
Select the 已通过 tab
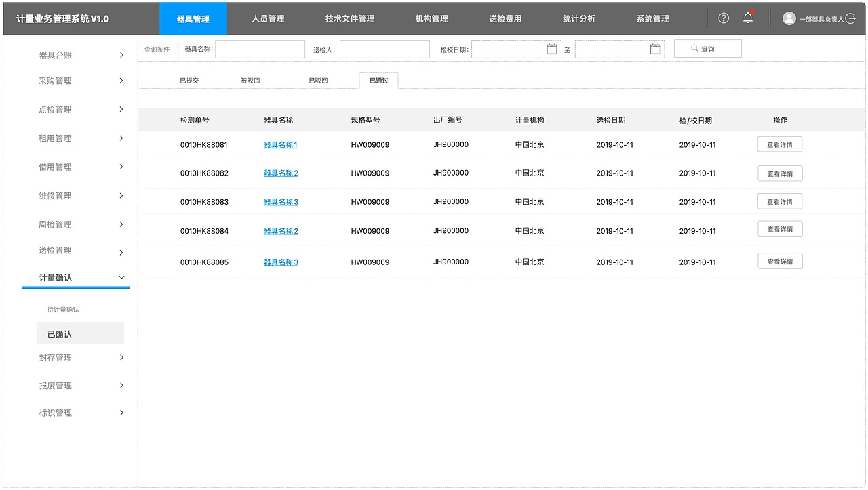[x=379, y=80]
